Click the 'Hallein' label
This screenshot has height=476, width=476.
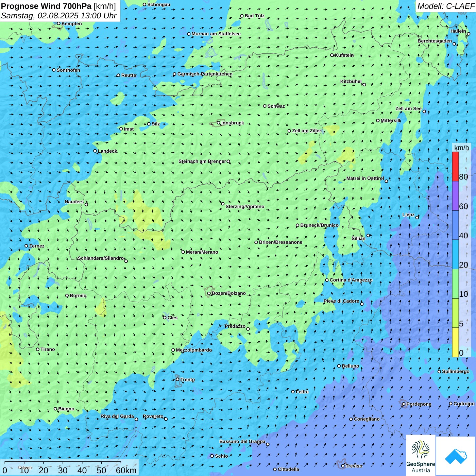tap(458, 31)
